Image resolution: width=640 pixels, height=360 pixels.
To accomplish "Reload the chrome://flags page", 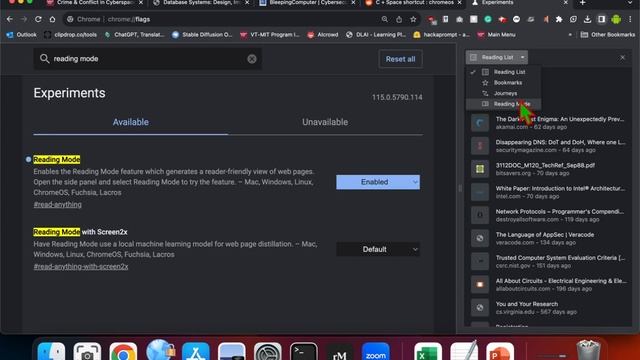I will coord(38,19).
